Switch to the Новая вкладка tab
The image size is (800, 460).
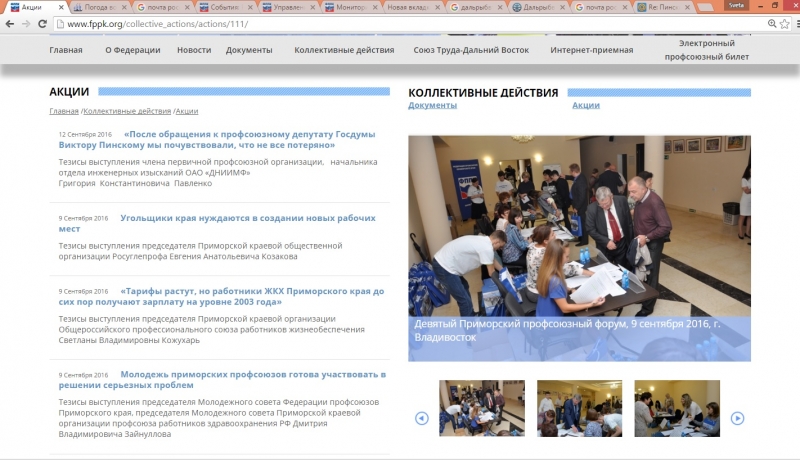pyautogui.click(x=412, y=7)
